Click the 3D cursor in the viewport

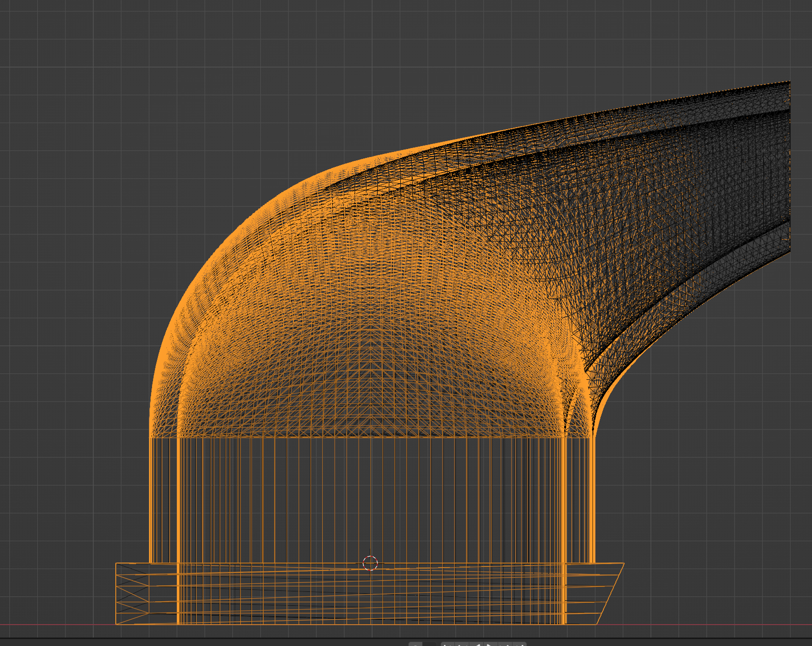[x=370, y=563]
